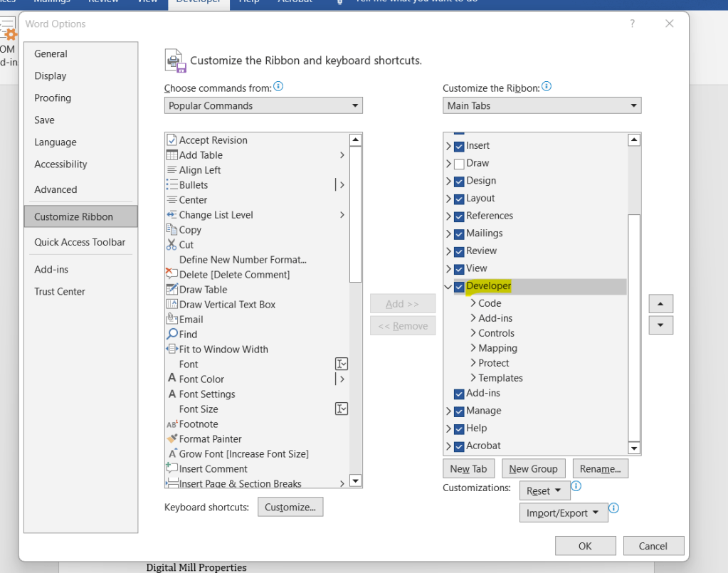The width and height of the screenshot is (728, 573).
Task: Uncheck the Design tab checkbox
Action: click(x=459, y=181)
